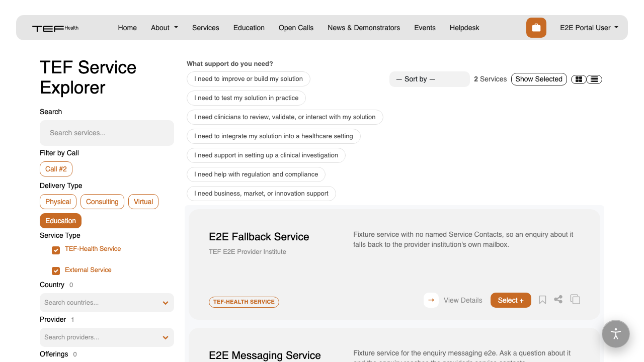This screenshot has height=362, width=644.
Task: Expand the About dropdown menu
Action: 165,28
